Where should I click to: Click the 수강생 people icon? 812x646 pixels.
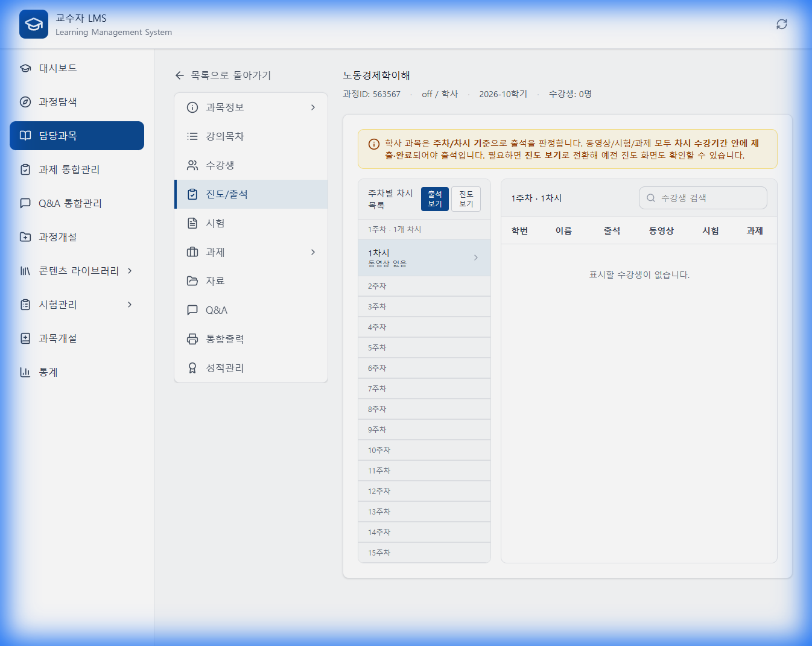pos(192,165)
